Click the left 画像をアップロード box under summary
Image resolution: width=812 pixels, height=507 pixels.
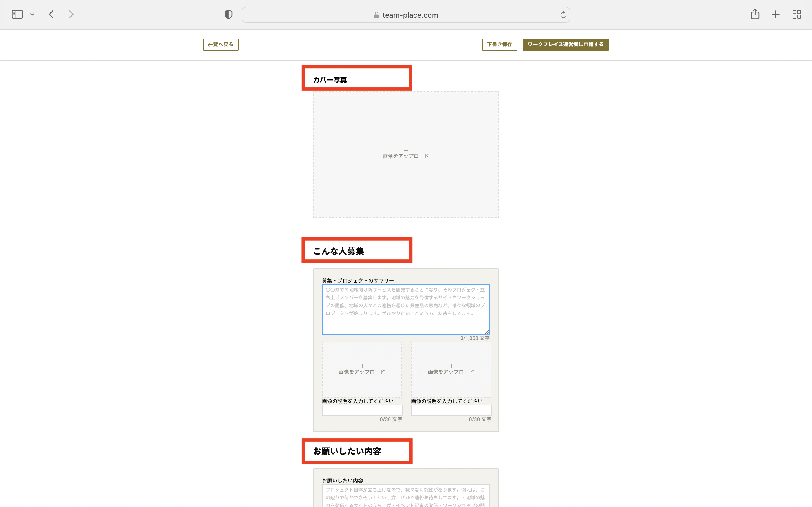(362, 369)
